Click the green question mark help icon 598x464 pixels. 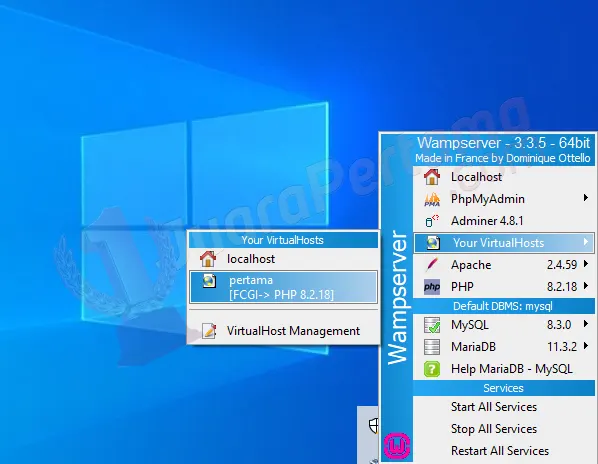click(x=432, y=369)
